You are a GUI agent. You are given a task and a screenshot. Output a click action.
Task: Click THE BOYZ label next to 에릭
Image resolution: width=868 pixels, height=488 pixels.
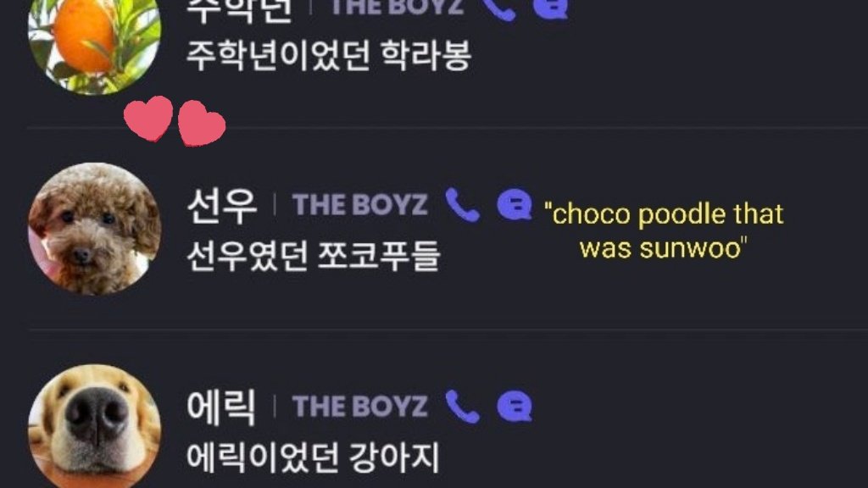point(359,406)
